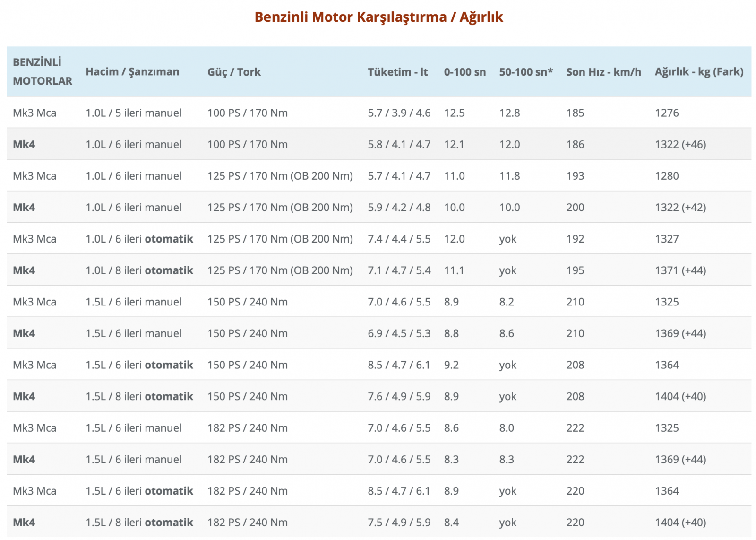The height and width of the screenshot is (540, 756).
Task: Select the 'Ağırlık - kg (Fark)' column header
Action: (x=699, y=72)
